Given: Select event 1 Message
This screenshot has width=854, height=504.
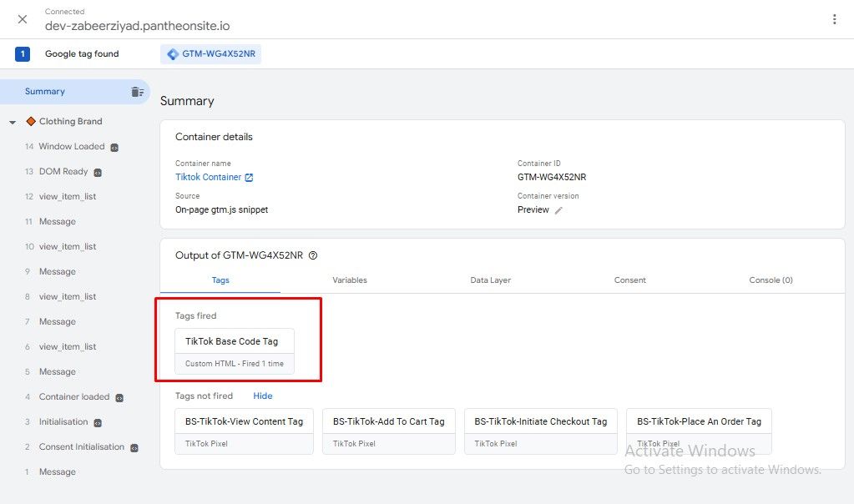Looking at the screenshot, I should 50,472.
